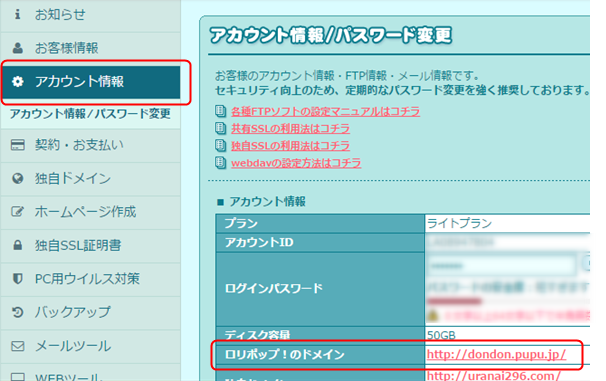Open アカウント情報/パスワード変更 submenu entry

coord(90,114)
